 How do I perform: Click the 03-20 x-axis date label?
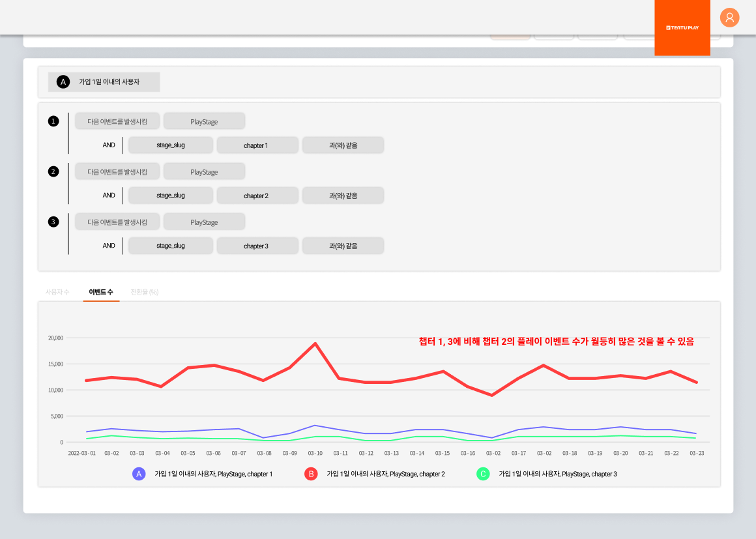620,453
